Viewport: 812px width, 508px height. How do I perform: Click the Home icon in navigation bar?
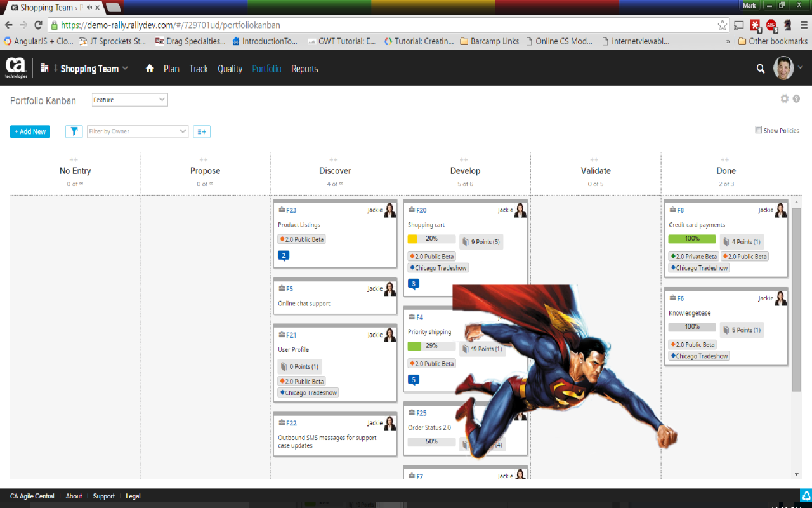click(x=150, y=69)
